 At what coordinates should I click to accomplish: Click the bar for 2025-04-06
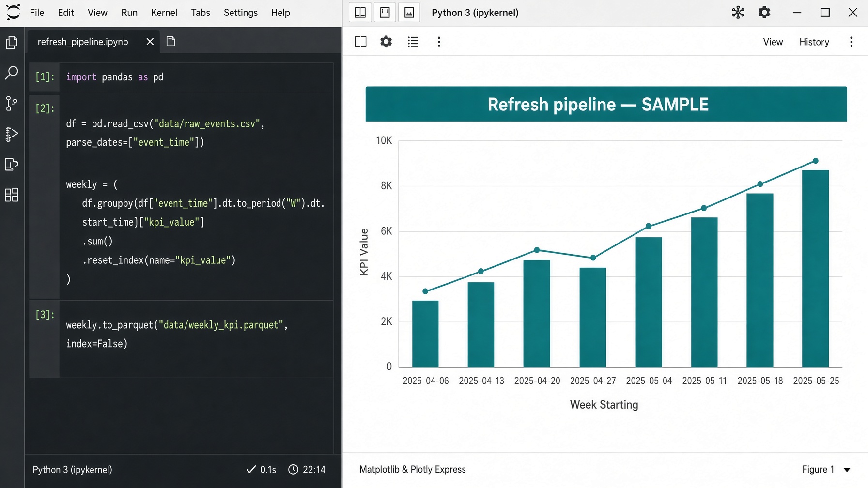[x=425, y=334]
